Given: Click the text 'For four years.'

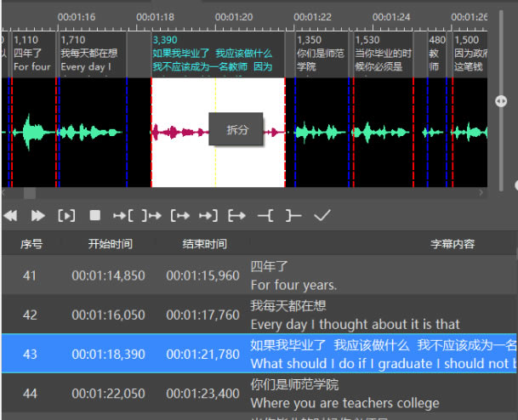Looking at the screenshot, I should [x=293, y=285].
